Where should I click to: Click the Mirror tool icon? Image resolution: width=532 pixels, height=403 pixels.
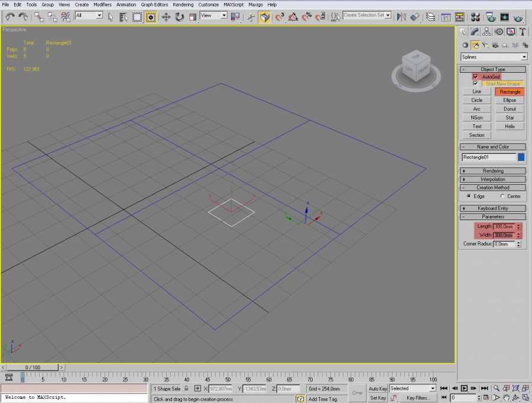click(401, 17)
